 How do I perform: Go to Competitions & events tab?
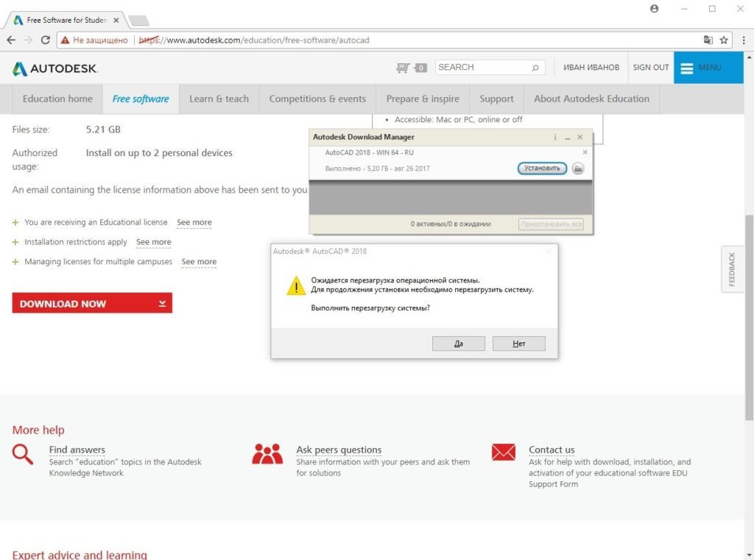pyautogui.click(x=317, y=99)
